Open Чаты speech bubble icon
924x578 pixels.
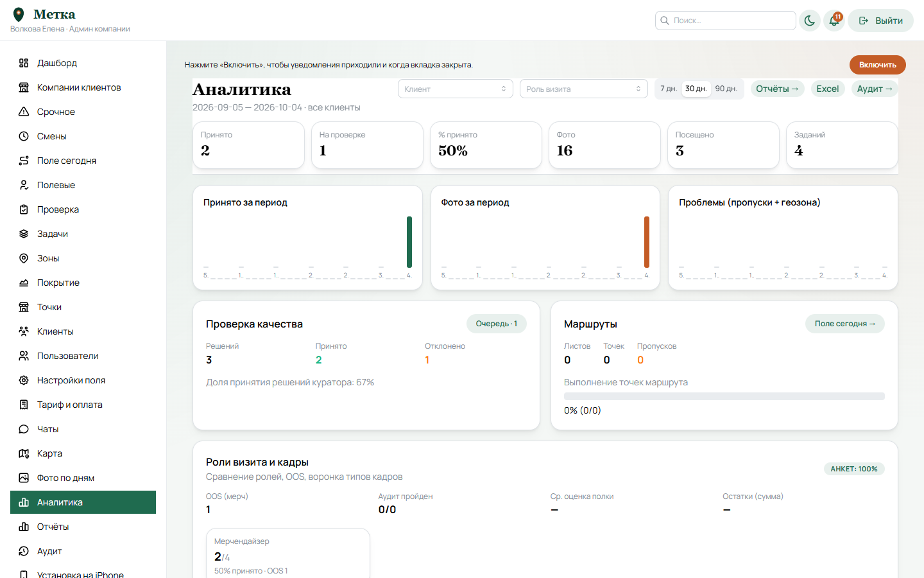pyautogui.click(x=24, y=429)
